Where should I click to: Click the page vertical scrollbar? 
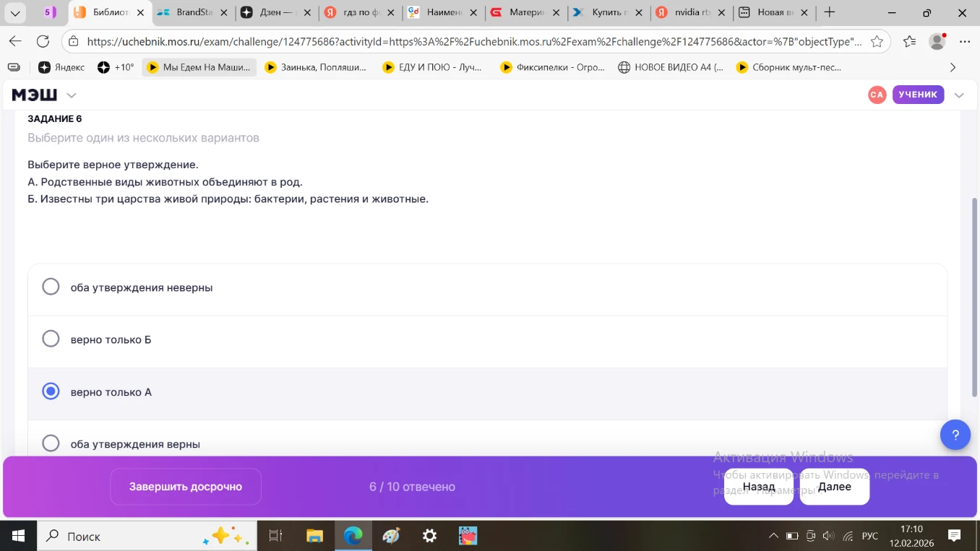pos(974,296)
